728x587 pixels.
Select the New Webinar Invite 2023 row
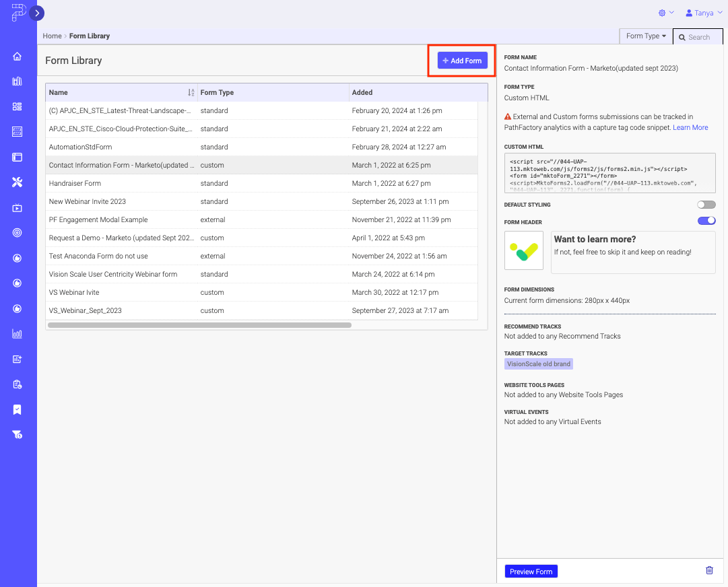tap(261, 201)
